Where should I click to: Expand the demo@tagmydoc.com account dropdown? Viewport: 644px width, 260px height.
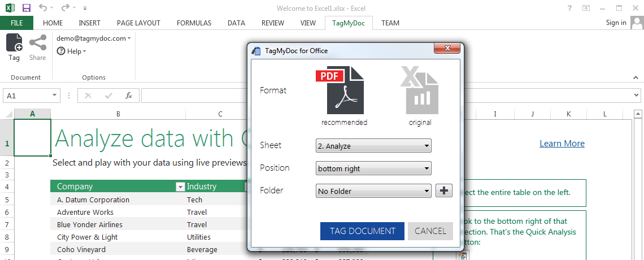(94, 38)
